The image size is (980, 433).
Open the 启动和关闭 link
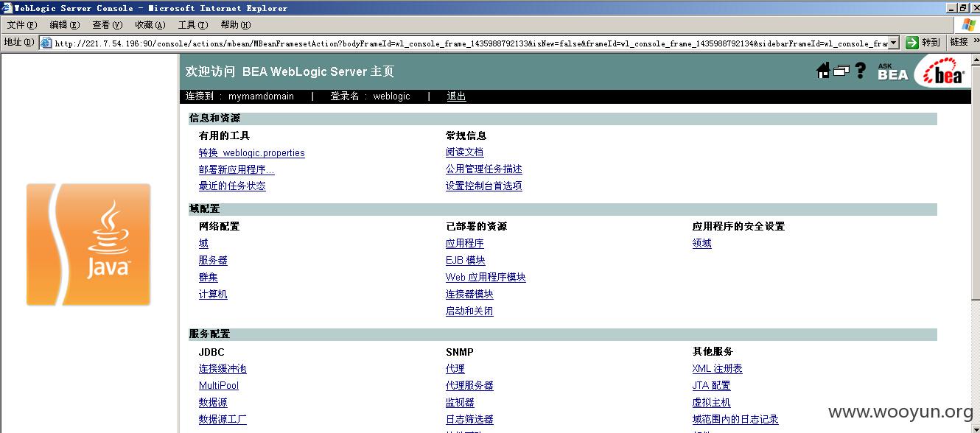[x=469, y=311]
